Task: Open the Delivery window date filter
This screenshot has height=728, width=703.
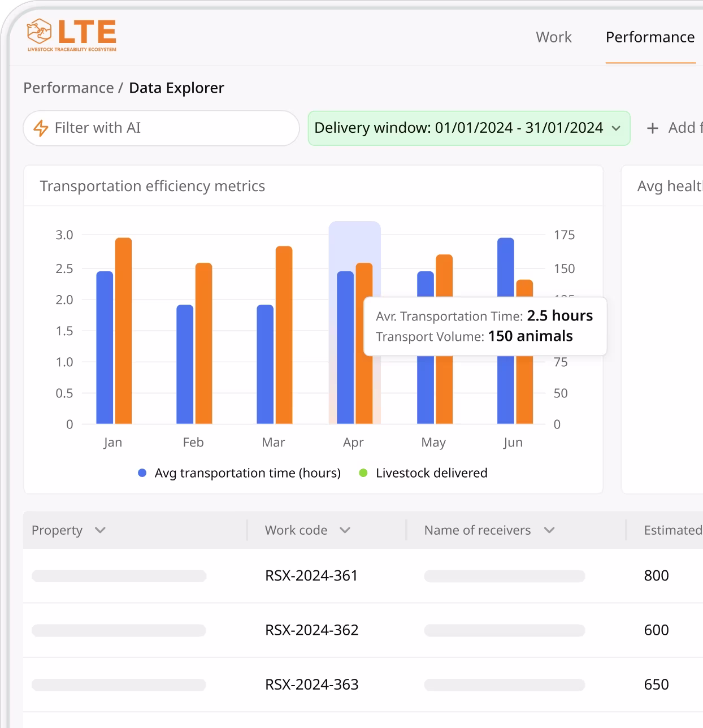Action: click(x=468, y=128)
